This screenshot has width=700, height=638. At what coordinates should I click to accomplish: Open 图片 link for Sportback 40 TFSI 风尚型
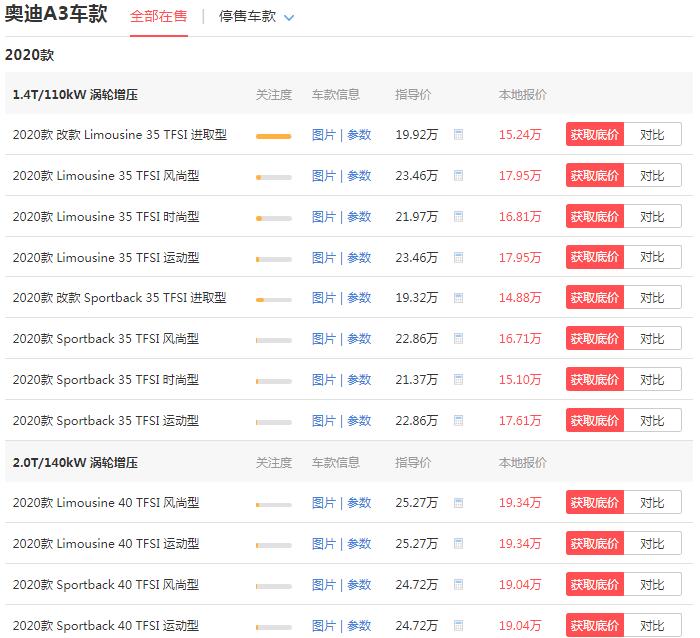click(x=324, y=584)
